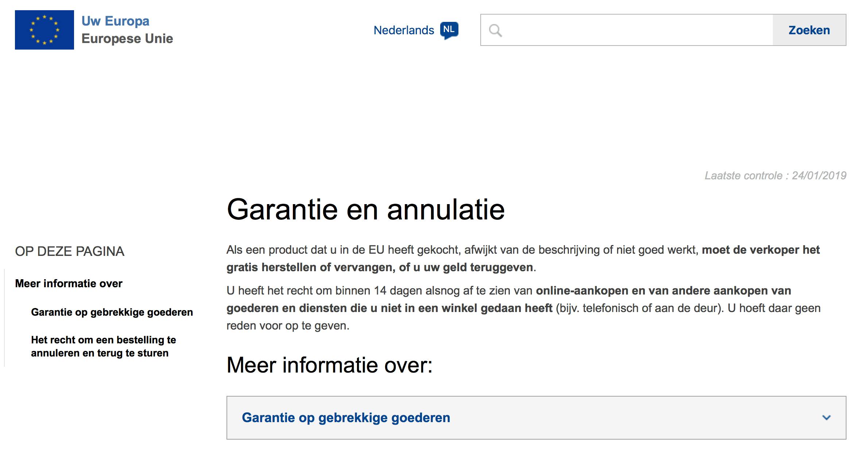Click the magnifying glass search icon

coord(495,30)
